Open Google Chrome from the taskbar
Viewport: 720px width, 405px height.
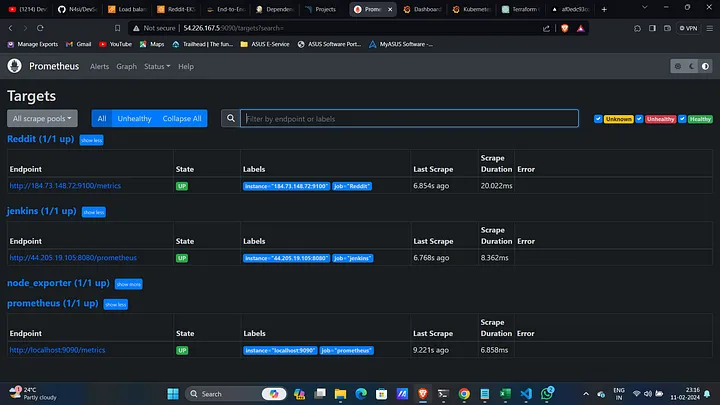[464, 394]
